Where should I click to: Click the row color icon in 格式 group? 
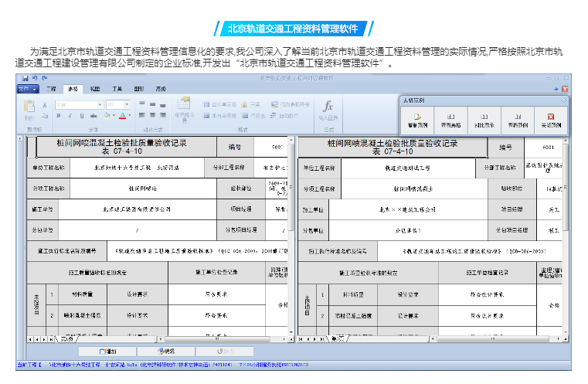click(245, 115)
